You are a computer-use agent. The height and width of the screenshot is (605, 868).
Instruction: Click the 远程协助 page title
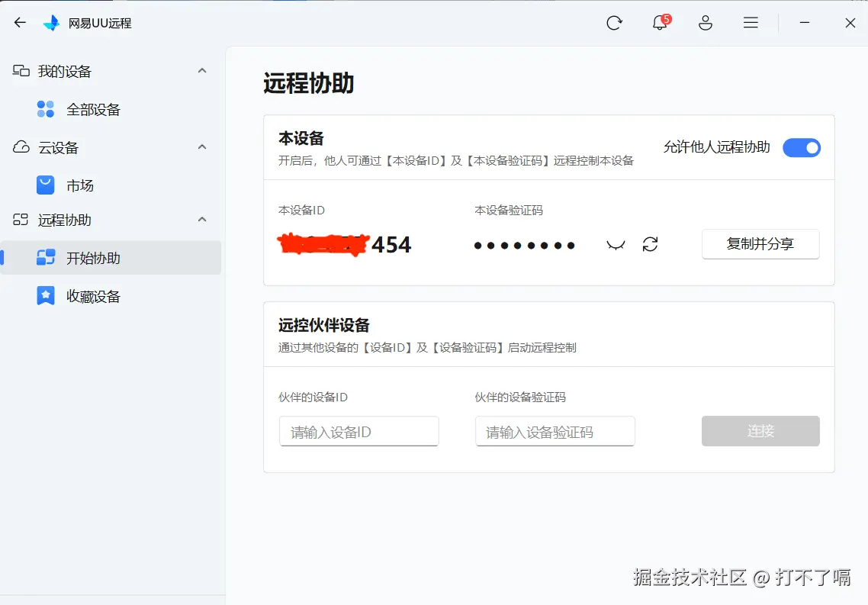pos(308,84)
